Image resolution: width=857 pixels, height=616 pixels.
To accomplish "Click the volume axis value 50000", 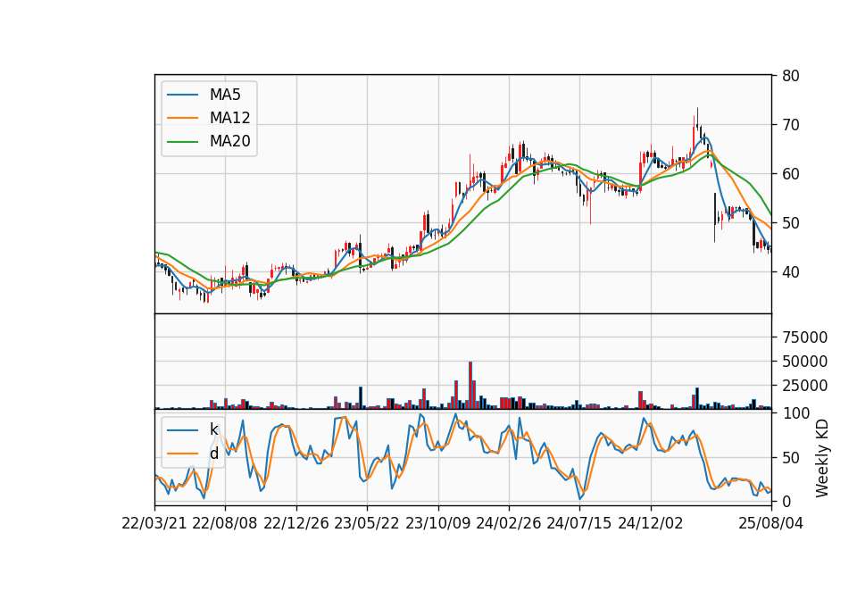I will [805, 362].
